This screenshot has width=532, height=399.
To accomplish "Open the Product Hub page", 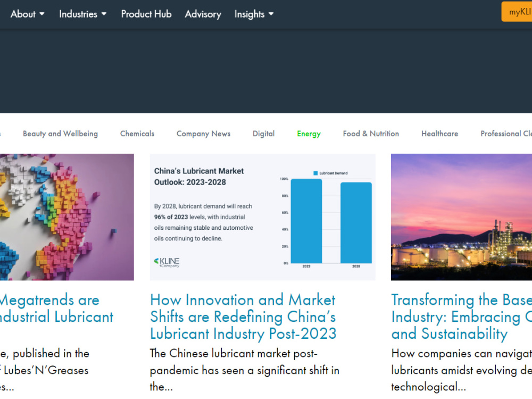I will tap(146, 14).
